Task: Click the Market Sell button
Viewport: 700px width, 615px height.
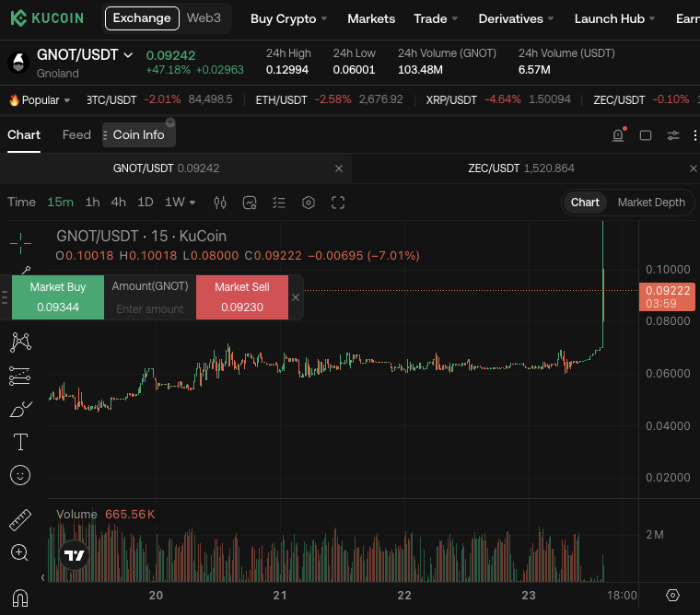Action: point(242,297)
